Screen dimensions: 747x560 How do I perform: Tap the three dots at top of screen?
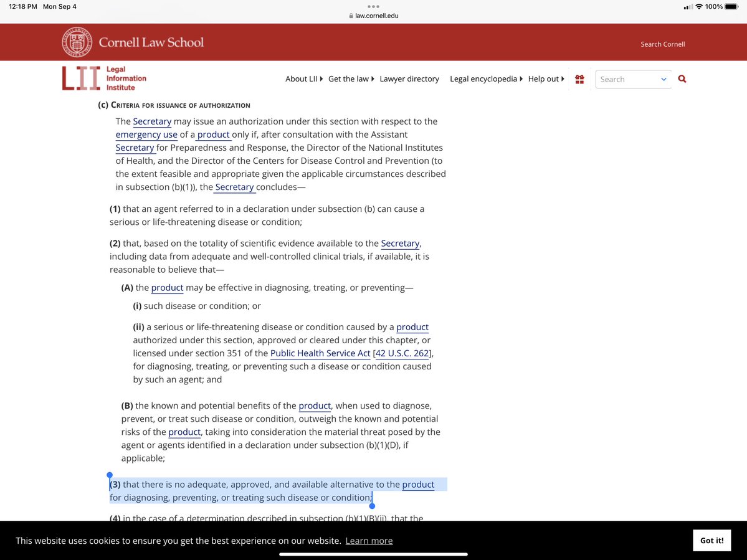[373, 7]
